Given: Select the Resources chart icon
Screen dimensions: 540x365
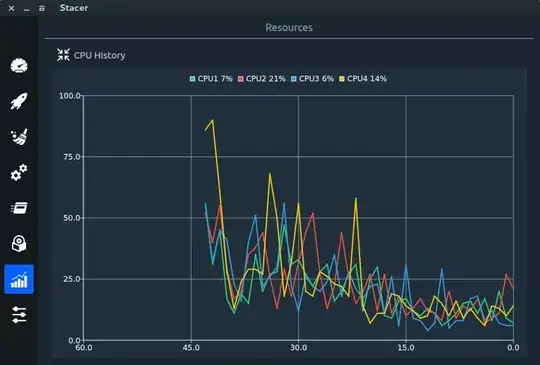Looking at the screenshot, I should pos(19,279).
